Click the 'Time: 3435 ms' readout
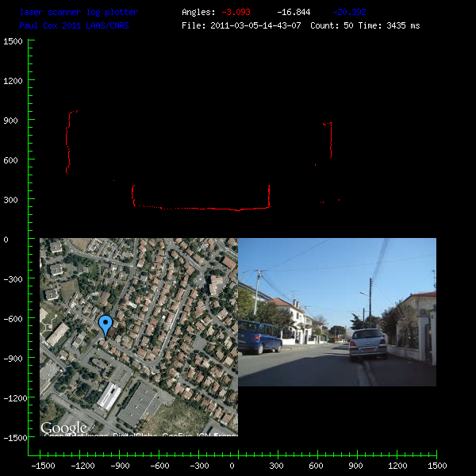 (390, 25)
